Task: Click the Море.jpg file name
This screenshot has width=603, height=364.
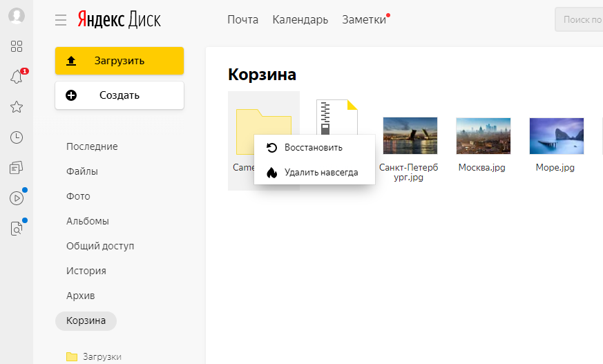Action: click(555, 168)
